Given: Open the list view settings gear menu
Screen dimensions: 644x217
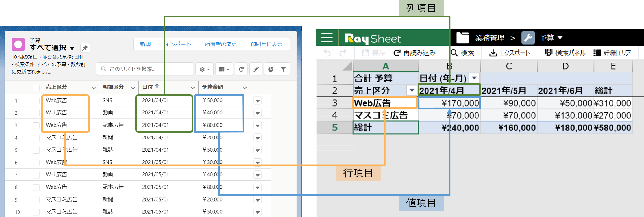Looking at the screenshot, I should tap(204, 69).
